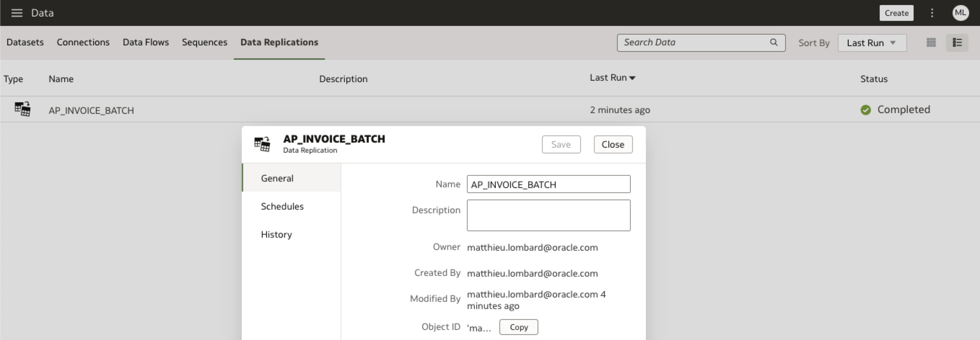Click into the Description text box
The image size is (980, 340).
point(548,215)
